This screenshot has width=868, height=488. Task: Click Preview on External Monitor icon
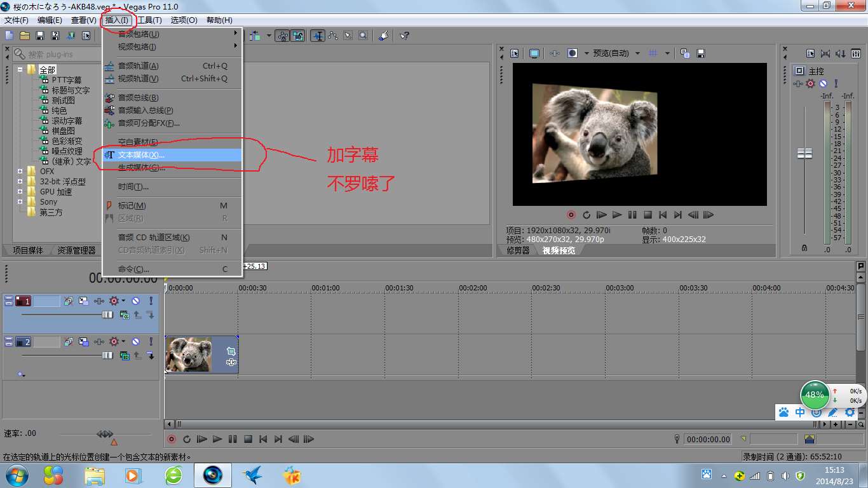tap(534, 53)
